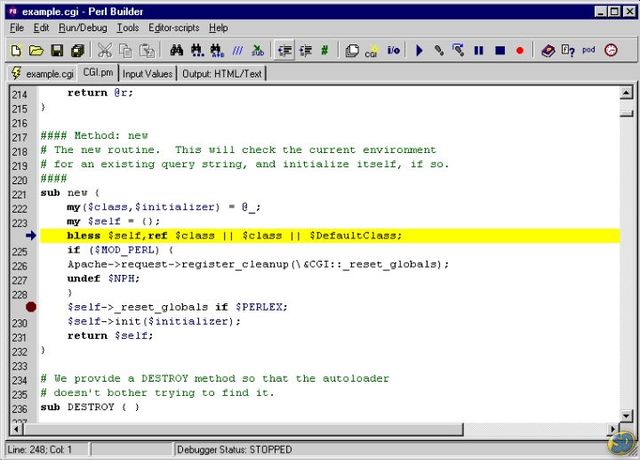The width and height of the screenshot is (640, 460).
Task: Click the horizontal scrollbar left arrow
Action: 16,429
